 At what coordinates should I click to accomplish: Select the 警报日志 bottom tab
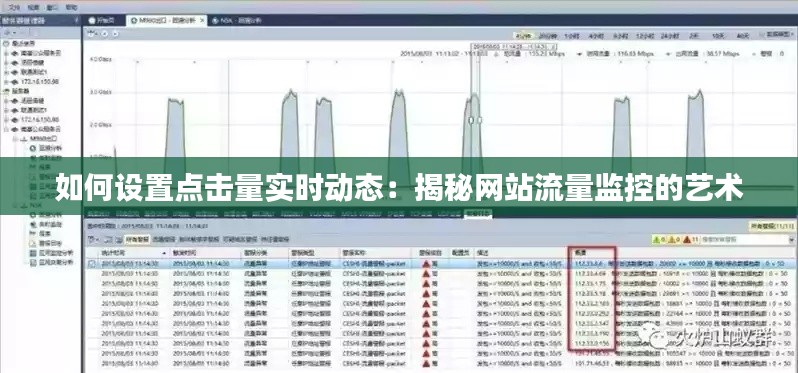[x=478, y=214]
